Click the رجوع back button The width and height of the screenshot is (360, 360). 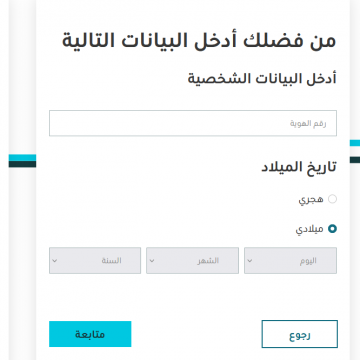(300, 334)
